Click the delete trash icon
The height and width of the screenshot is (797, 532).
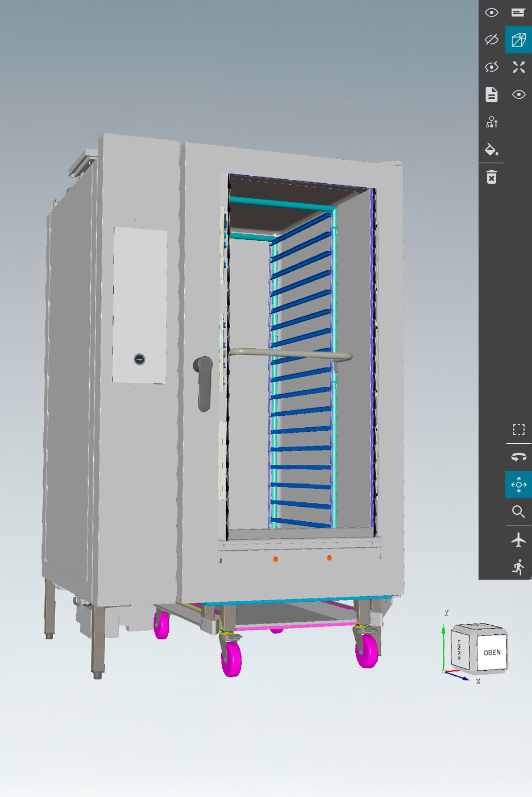point(492,177)
